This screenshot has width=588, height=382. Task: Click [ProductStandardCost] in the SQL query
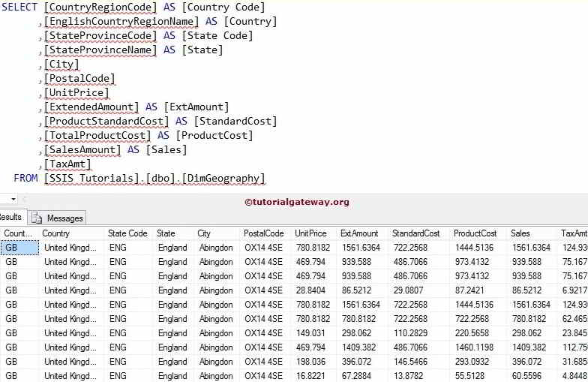tap(106, 122)
